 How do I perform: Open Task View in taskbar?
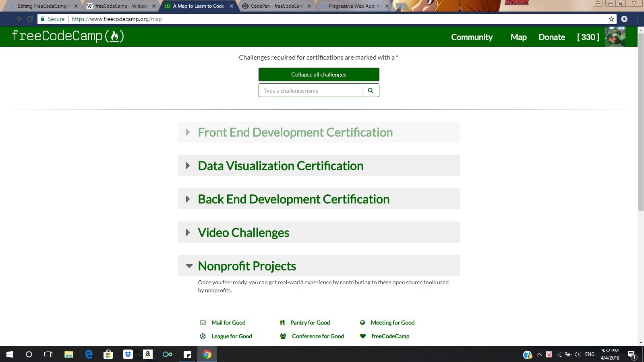point(48,354)
